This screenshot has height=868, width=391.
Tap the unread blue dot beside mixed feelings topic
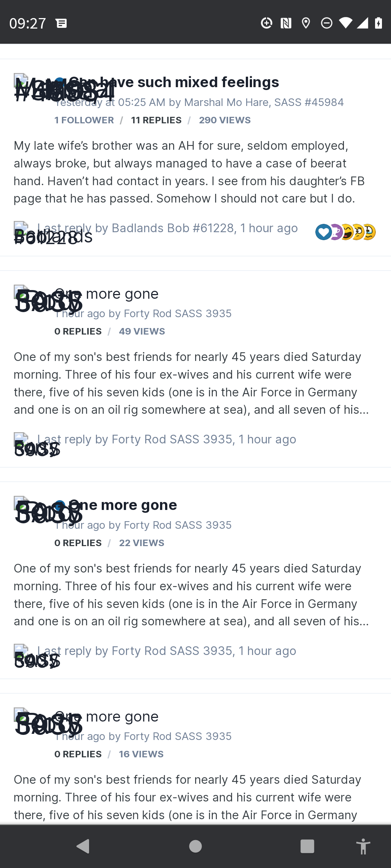[59, 82]
